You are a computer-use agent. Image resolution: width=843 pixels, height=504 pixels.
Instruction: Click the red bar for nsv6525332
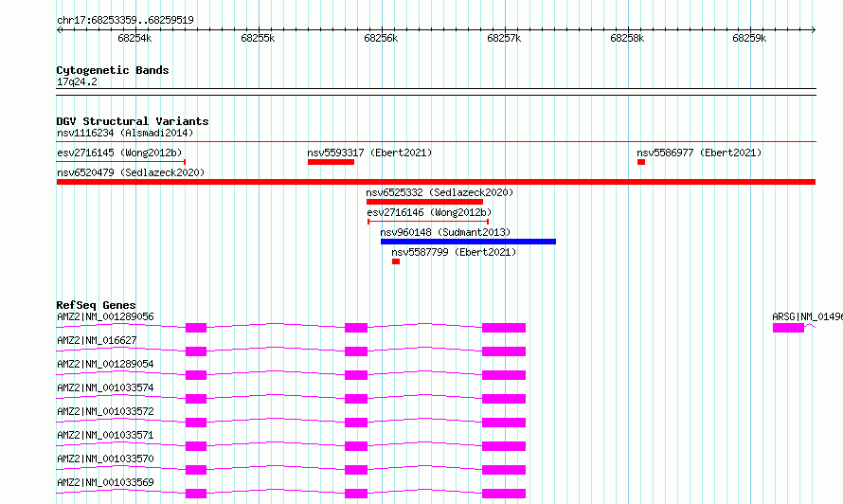424,202
